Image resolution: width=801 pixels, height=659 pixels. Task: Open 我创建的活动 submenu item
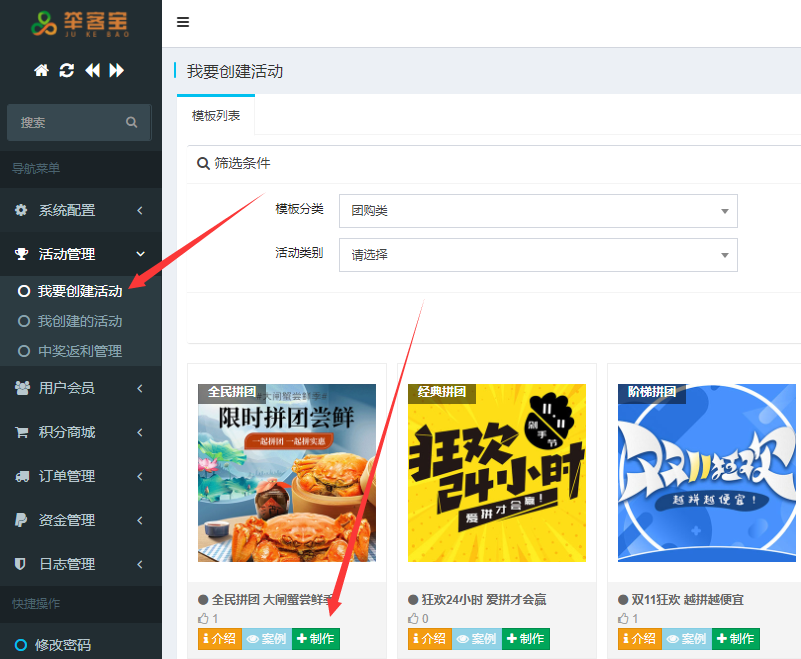click(80, 321)
